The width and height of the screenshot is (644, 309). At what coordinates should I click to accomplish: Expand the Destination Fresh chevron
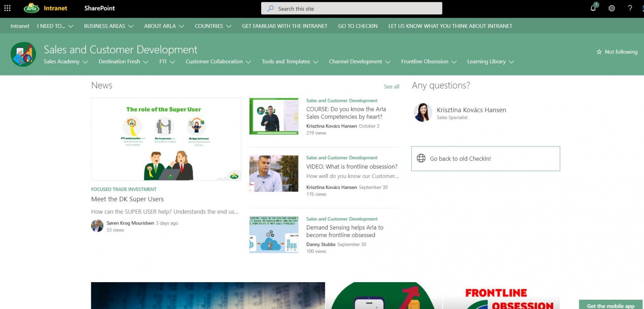146,62
